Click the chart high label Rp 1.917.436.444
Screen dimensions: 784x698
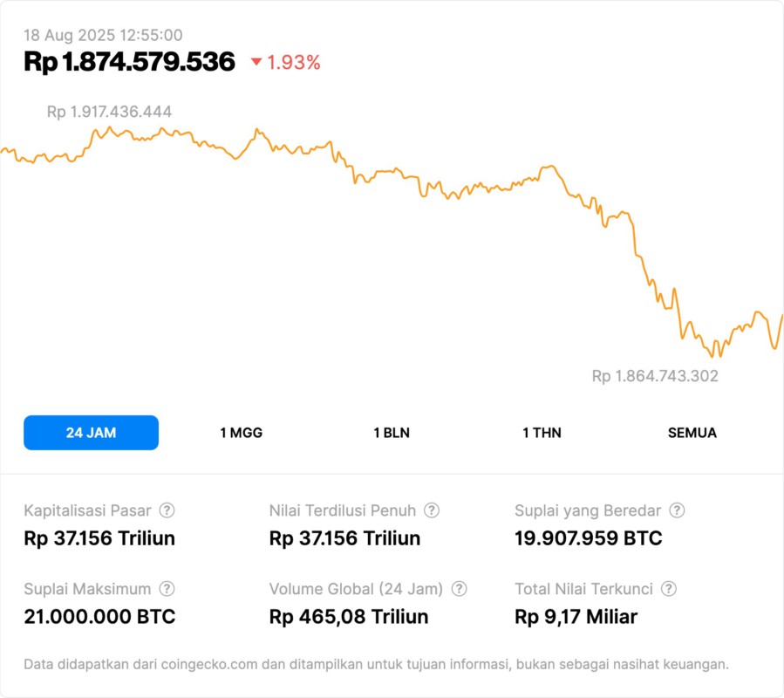pos(109,112)
